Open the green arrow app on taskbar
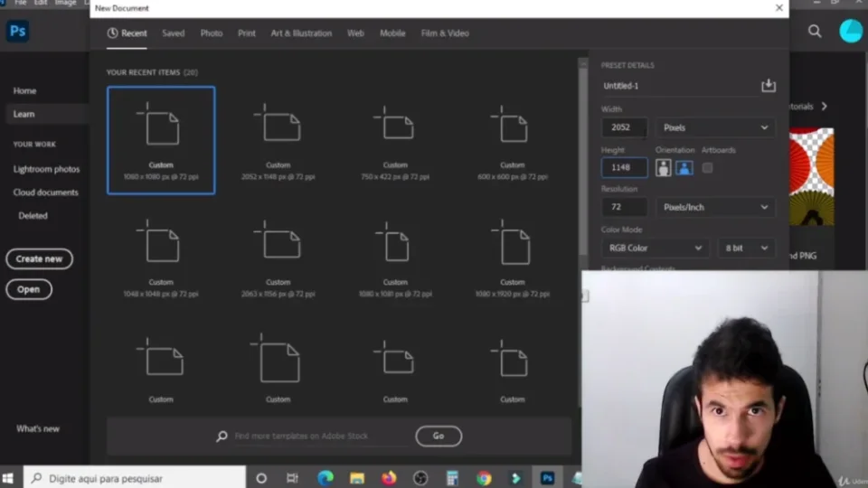 [515, 478]
